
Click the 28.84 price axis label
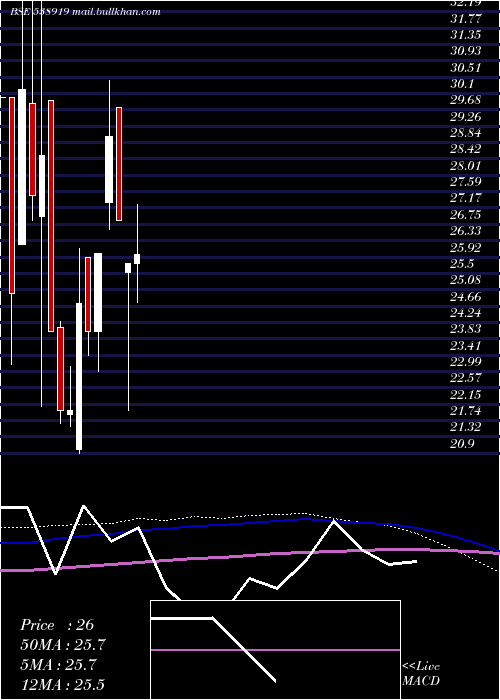tap(467, 133)
